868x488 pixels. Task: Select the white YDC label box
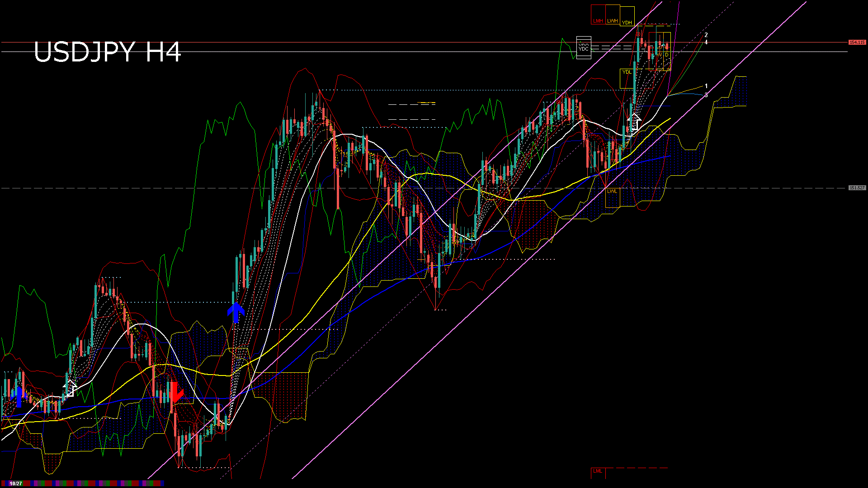[x=584, y=47]
